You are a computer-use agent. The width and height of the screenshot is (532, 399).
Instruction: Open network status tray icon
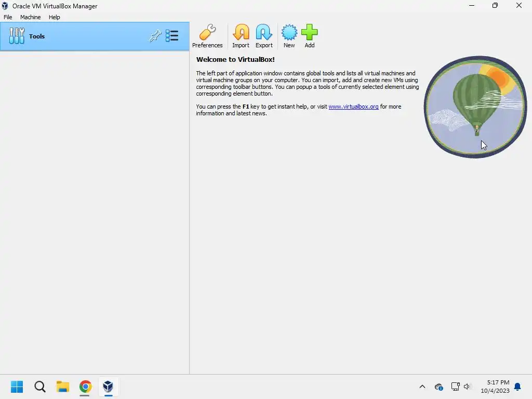point(455,387)
